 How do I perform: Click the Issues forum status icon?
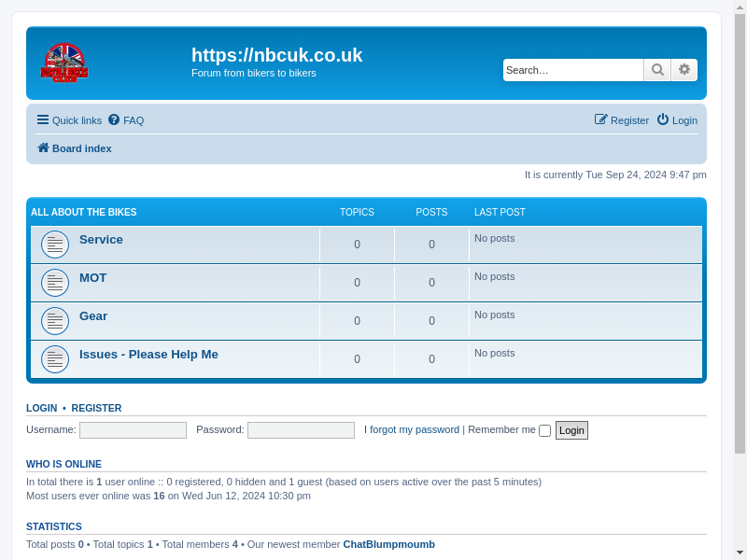55,359
